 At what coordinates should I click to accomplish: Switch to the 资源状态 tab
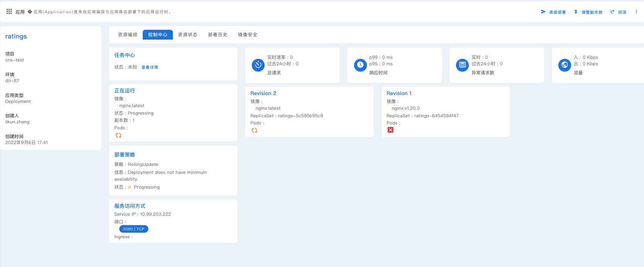(188, 35)
